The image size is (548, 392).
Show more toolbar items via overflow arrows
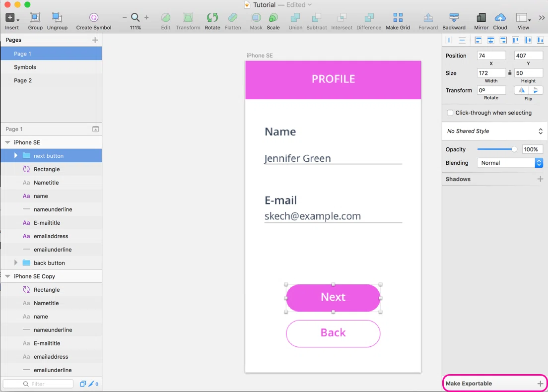[x=542, y=17]
